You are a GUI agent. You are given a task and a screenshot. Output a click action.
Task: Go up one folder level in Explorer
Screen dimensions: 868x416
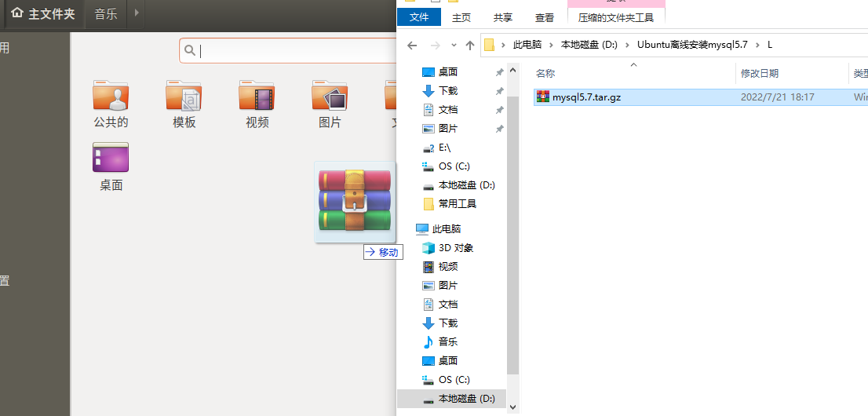pyautogui.click(x=470, y=46)
